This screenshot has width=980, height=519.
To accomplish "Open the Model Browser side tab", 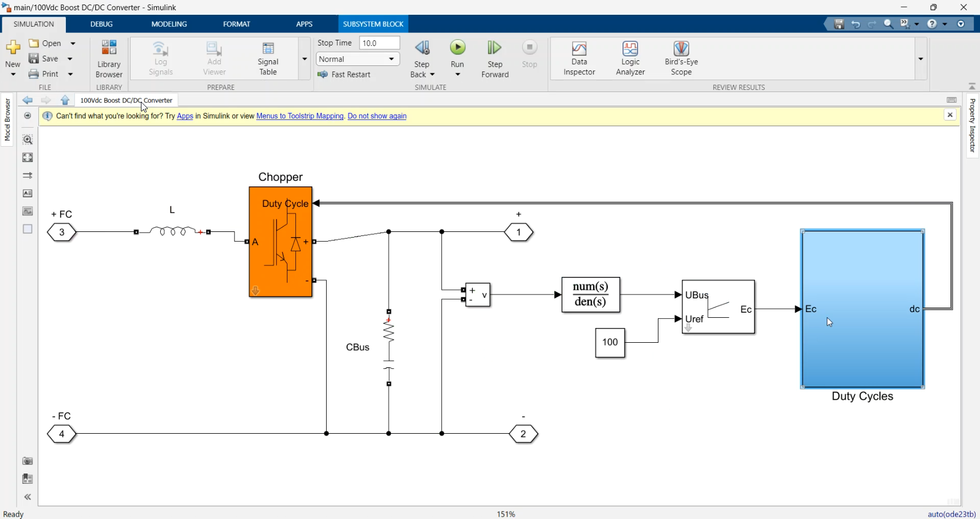I will (x=7, y=119).
